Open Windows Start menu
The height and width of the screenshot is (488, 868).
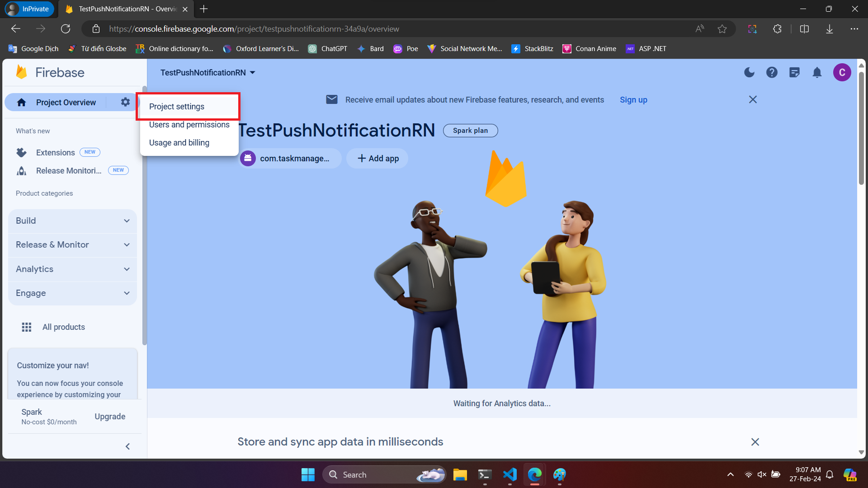tap(308, 474)
